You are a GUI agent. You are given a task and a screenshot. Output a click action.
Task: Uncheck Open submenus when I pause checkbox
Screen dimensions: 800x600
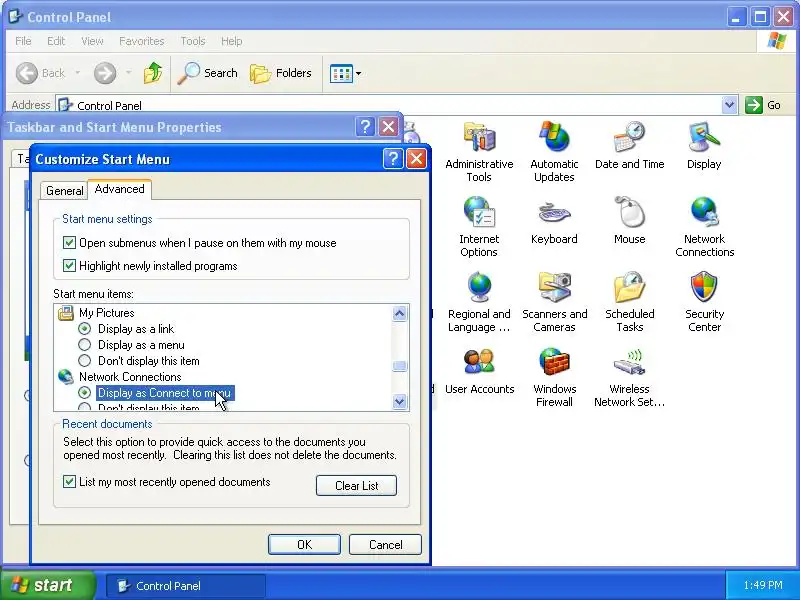tap(69, 242)
